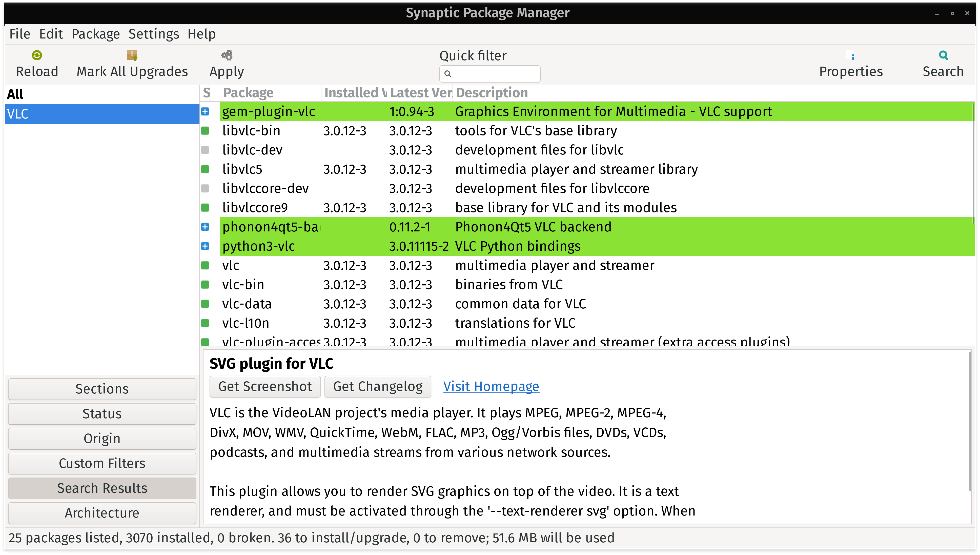Toggle status box for libvlc-dev
Screen dimensions: 980x555
(205, 150)
